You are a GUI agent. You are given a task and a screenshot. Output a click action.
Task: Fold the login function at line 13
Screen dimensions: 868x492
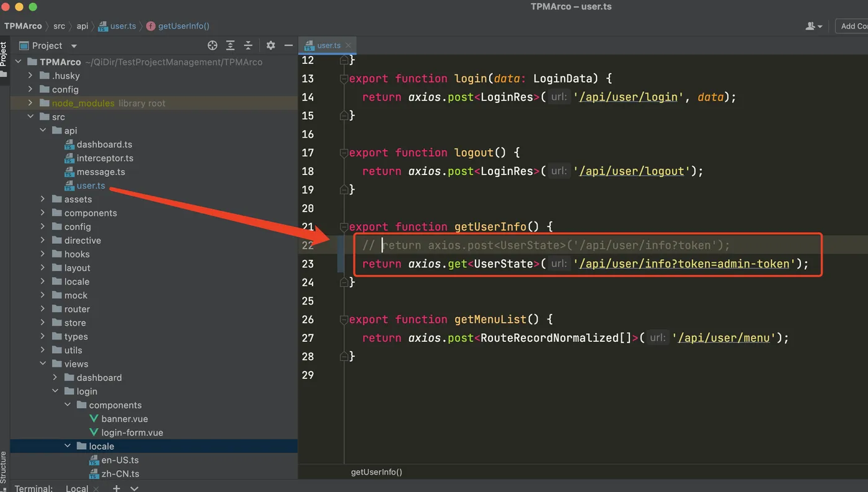pos(344,79)
